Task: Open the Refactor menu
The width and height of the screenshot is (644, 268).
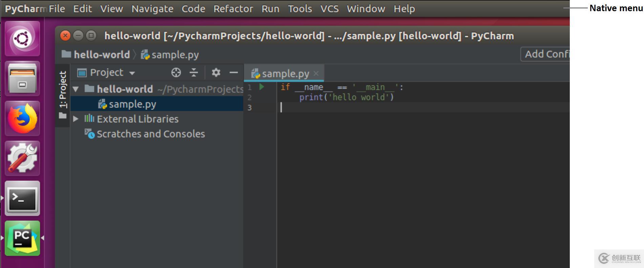Action: point(233,8)
